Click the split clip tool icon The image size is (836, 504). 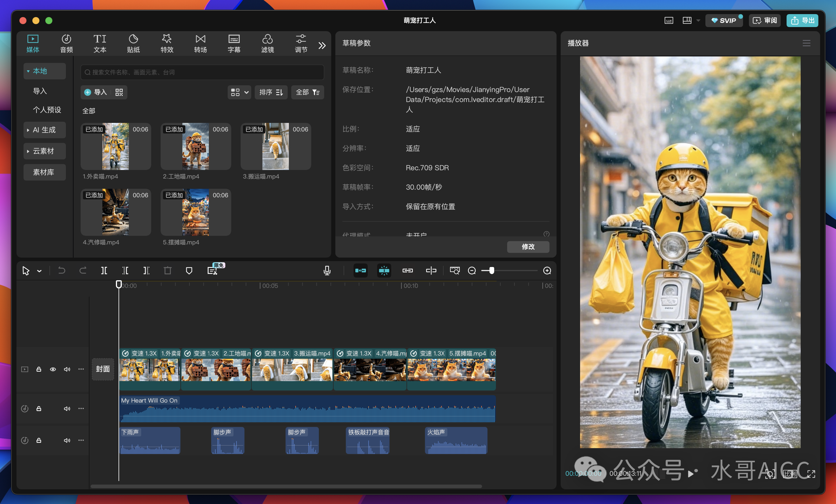point(104,270)
